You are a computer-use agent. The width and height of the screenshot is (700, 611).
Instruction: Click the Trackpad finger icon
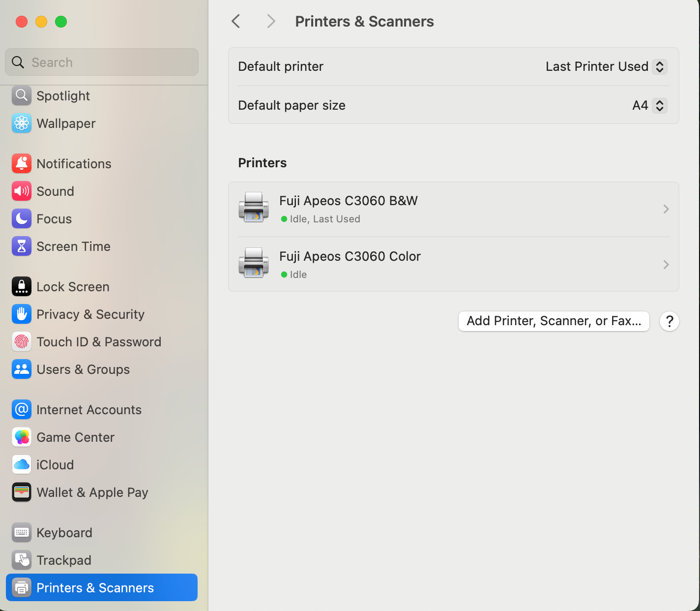click(22, 560)
